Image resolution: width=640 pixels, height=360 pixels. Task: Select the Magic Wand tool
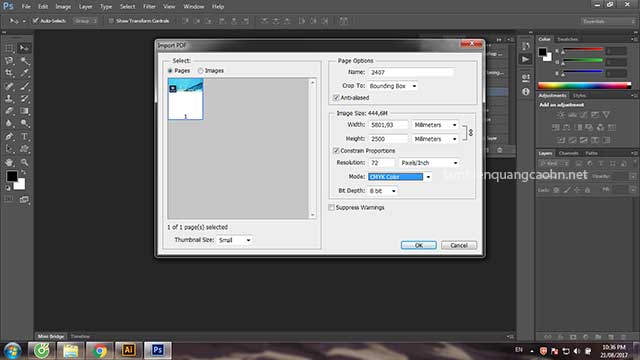(24, 61)
